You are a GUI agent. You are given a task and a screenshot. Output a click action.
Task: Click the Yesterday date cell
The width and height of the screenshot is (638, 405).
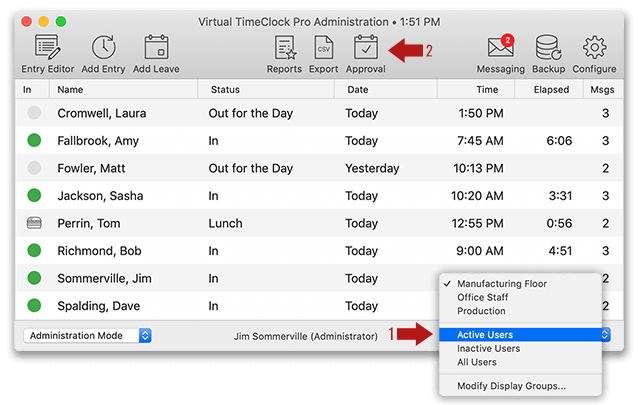coord(372,168)
